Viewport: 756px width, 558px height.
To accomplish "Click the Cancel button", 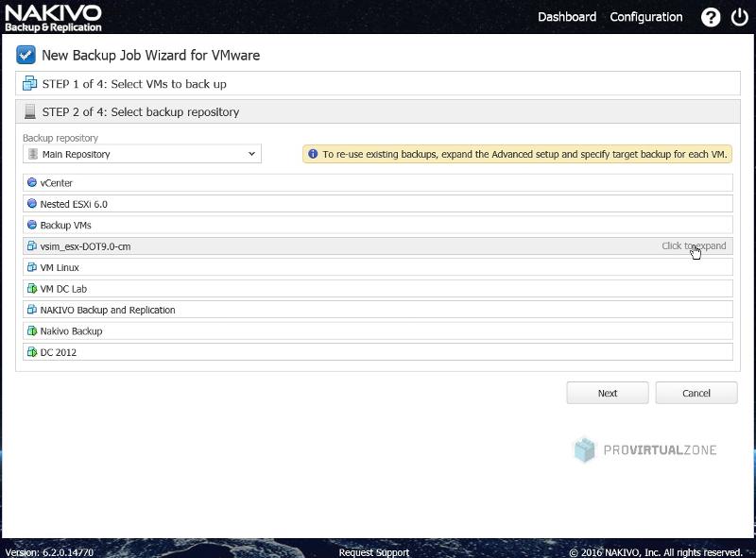I will point(696,393).
